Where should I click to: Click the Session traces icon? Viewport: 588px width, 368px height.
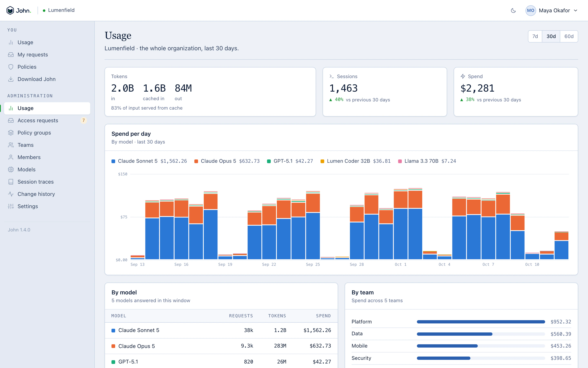(x=11, y=182)
